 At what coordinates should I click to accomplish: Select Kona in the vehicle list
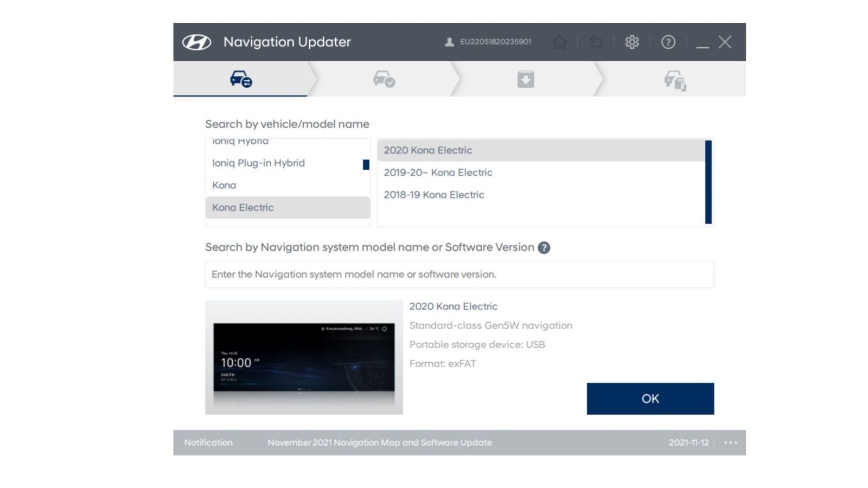[224, 185]
